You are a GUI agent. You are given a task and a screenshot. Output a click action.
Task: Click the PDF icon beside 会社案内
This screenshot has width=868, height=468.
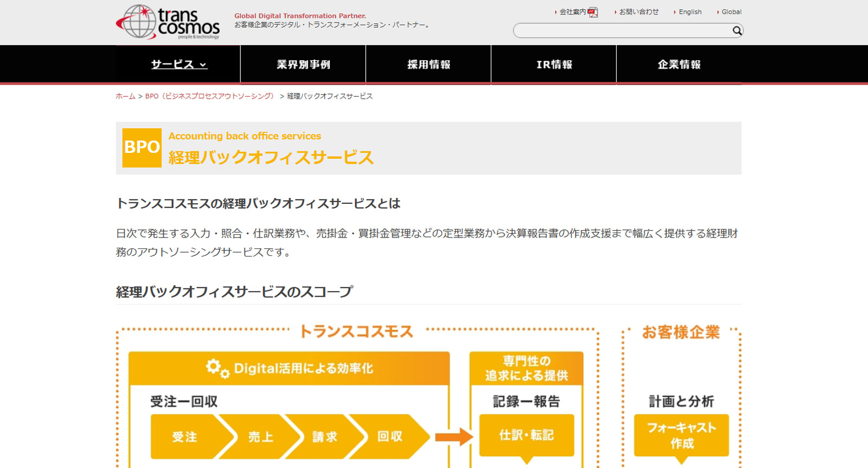592,12
